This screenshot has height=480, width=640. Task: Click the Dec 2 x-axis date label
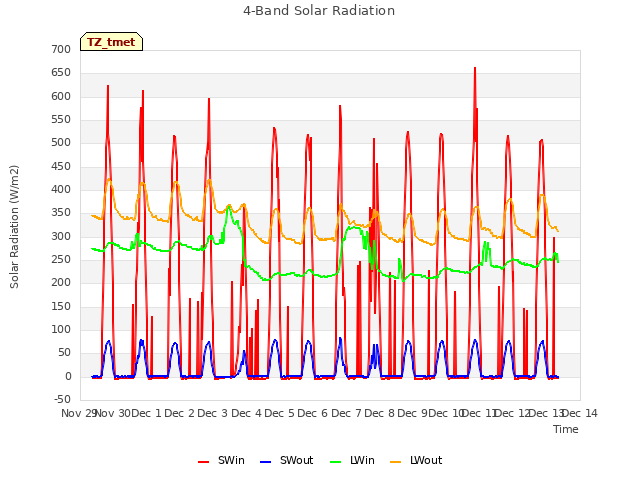click(x=180, y=413)
